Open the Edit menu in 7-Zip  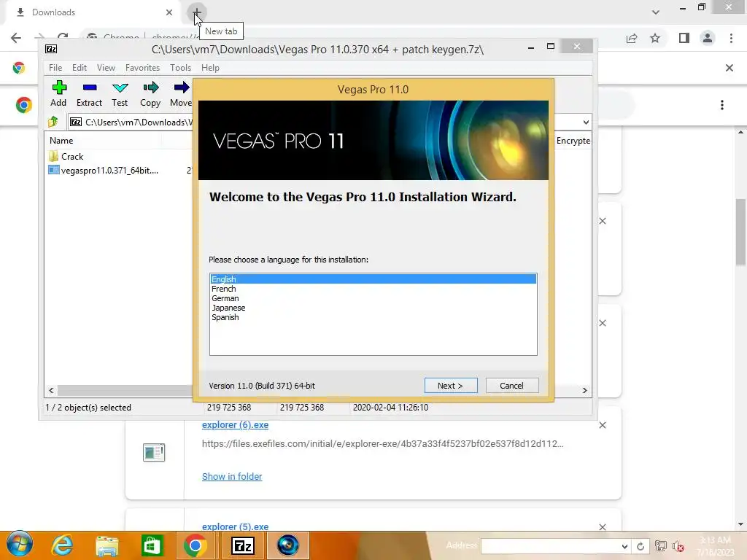coord(79,68)
